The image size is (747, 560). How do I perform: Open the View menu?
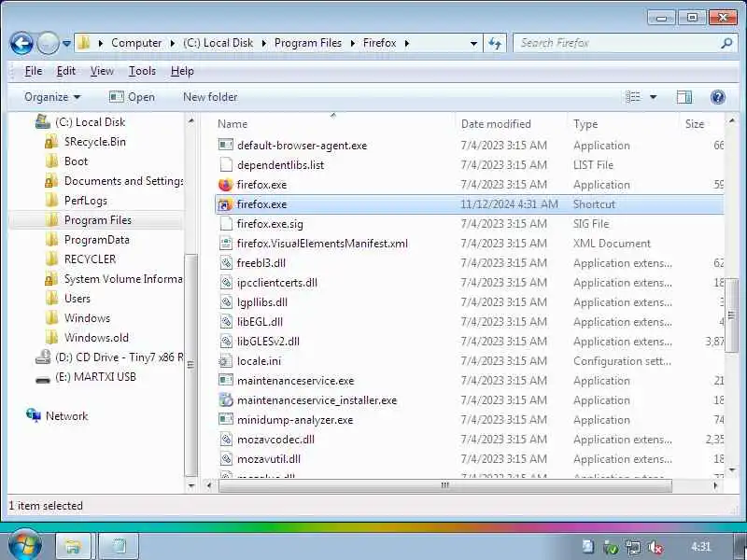coord(102,71)
